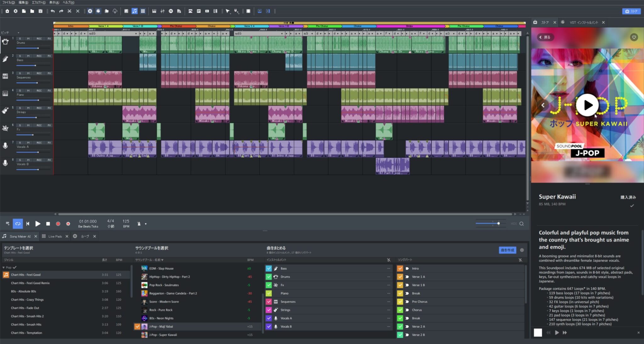
Task: Undo the last action with the undo arrow
Action: pyautogui.click(x=53, y=11)
